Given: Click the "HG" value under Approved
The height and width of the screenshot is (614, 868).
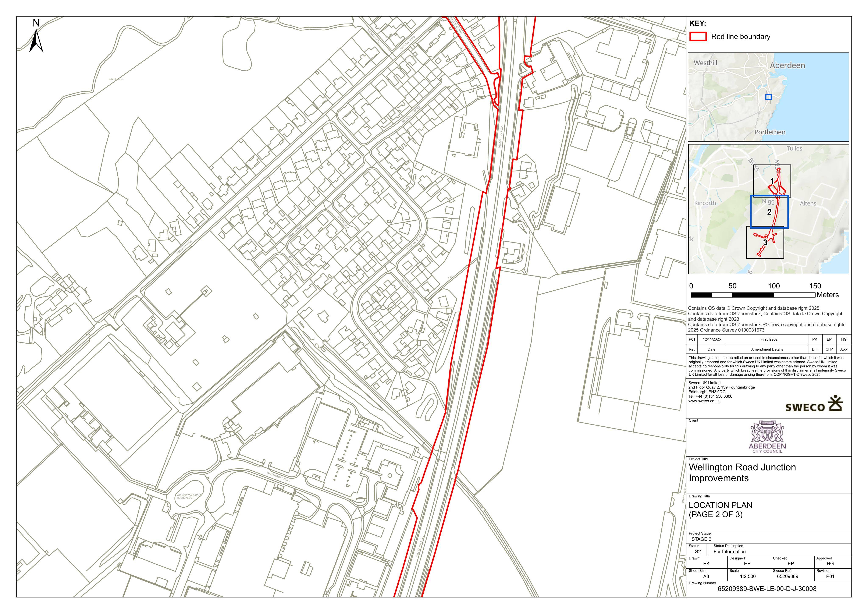Looking at the screenshot, I should pyautogui.click(x=830, y=564).
